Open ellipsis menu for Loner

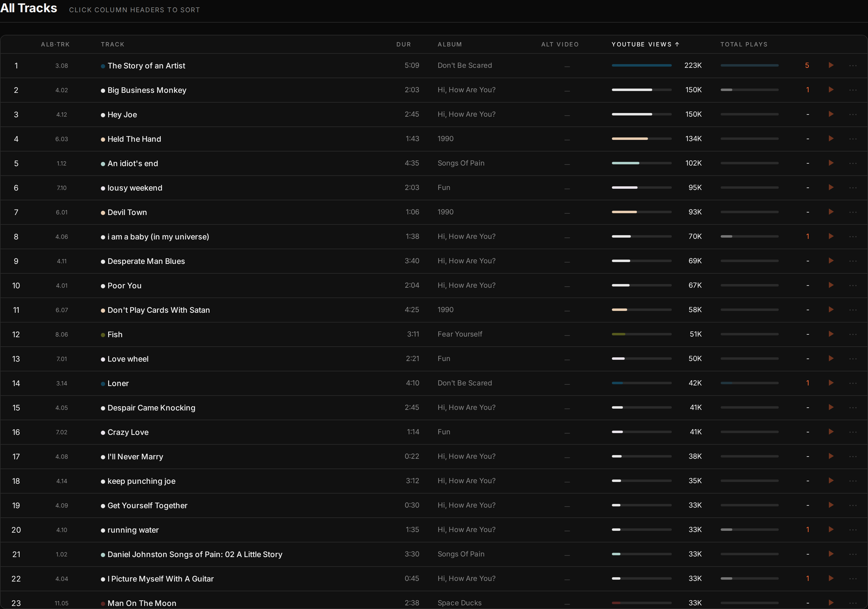853,383
